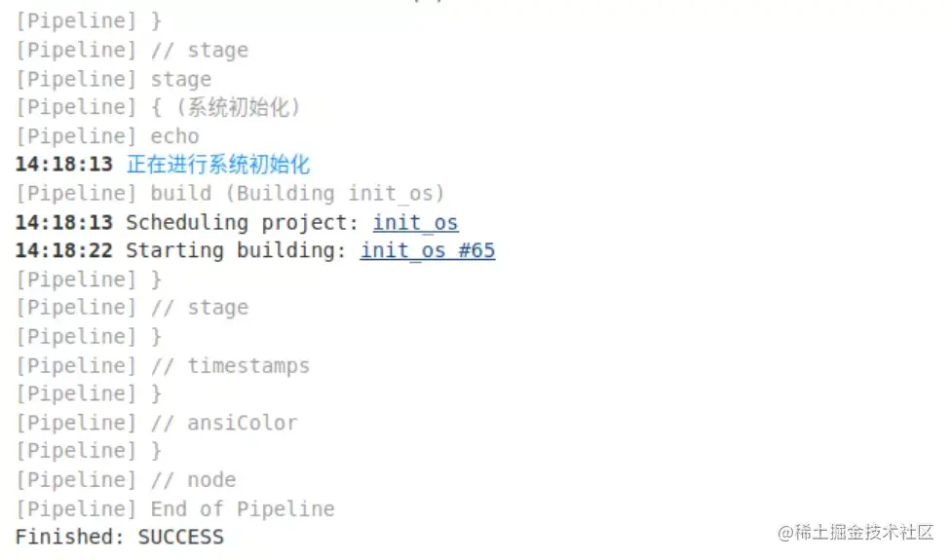Click the 14:18:13 timestamp before Scheduling project
This screenshot has width=952, height=560.
coord(63,222)
